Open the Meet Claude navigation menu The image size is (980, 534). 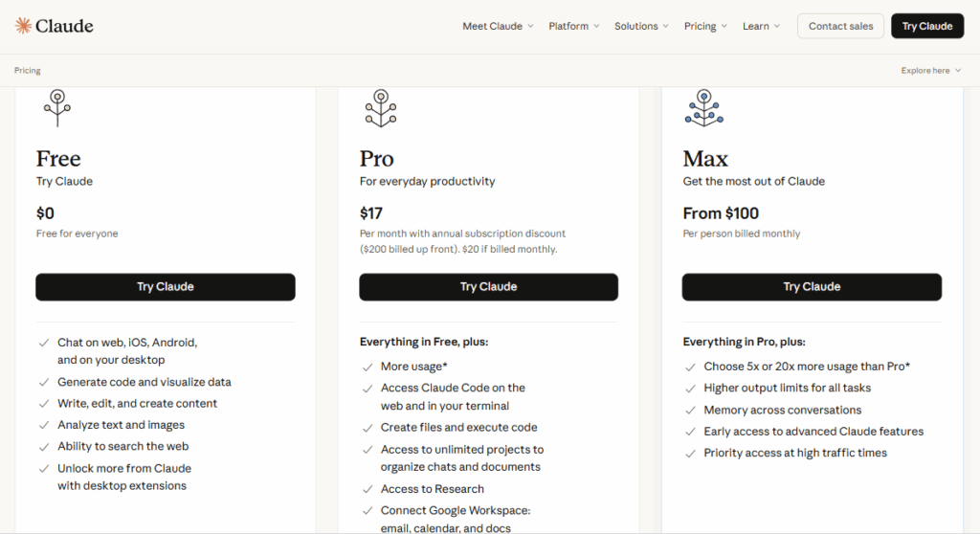498,26
